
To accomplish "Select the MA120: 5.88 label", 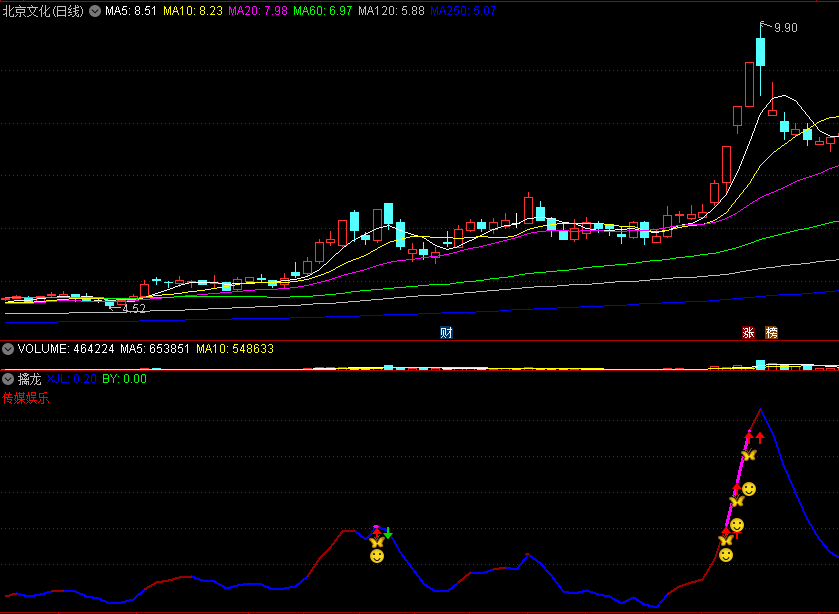I will point(391,11).
